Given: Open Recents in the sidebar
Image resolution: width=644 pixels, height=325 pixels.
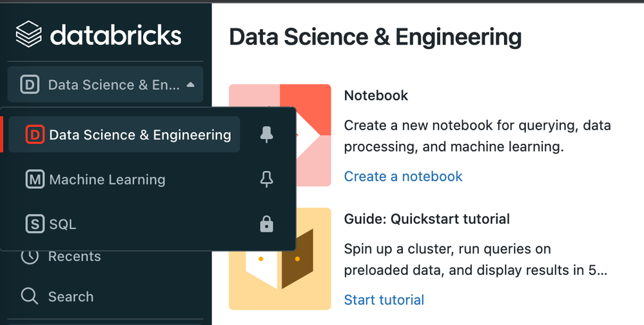Looking at the screenshot, I should click(x=74, y=256).
